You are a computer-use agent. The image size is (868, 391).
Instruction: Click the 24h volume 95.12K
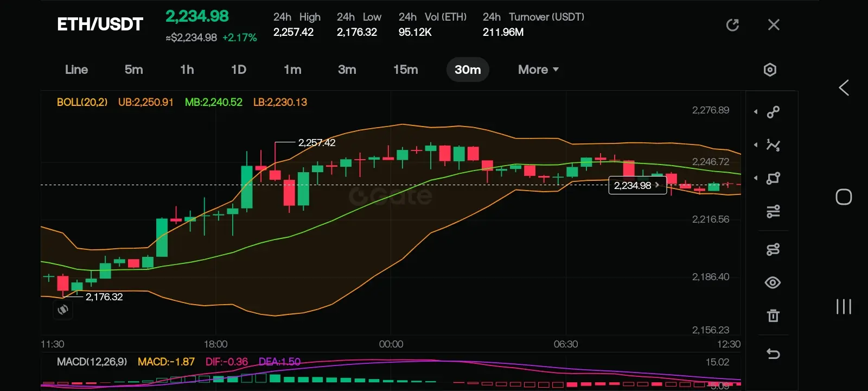pyautogui.click(x=415, y=32)
